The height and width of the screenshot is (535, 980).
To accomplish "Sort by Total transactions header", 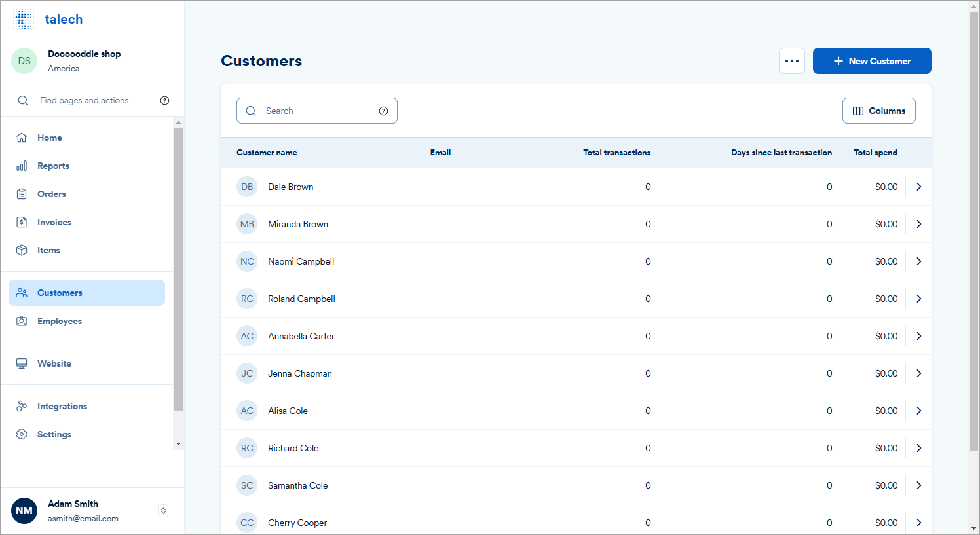I will (617, 153).
